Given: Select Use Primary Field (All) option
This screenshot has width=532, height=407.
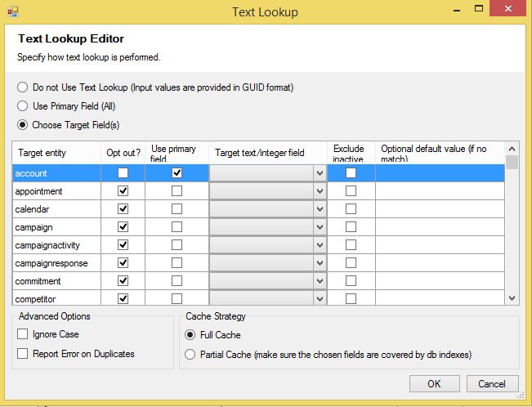Looking at the screenshot, I should tap(23, 106).
